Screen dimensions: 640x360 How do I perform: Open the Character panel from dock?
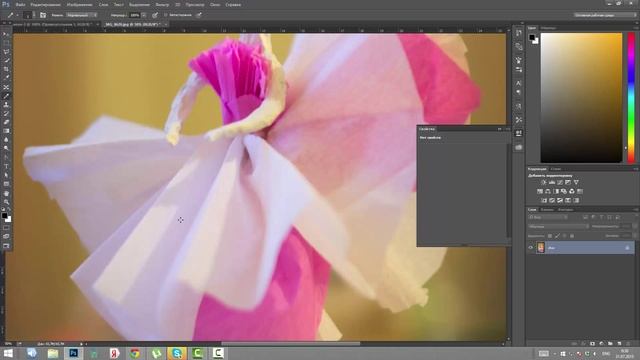point(519,83)
